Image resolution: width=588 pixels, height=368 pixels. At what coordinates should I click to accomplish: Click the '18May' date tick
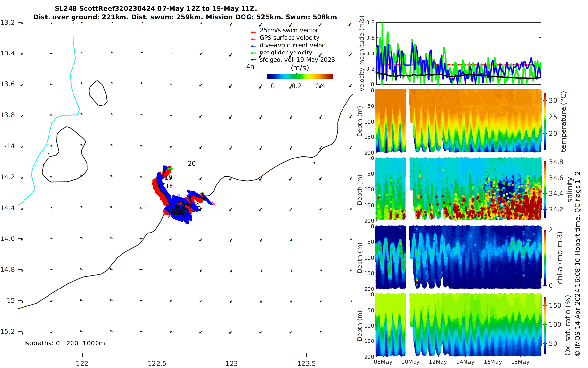click(x=520, y=362)
